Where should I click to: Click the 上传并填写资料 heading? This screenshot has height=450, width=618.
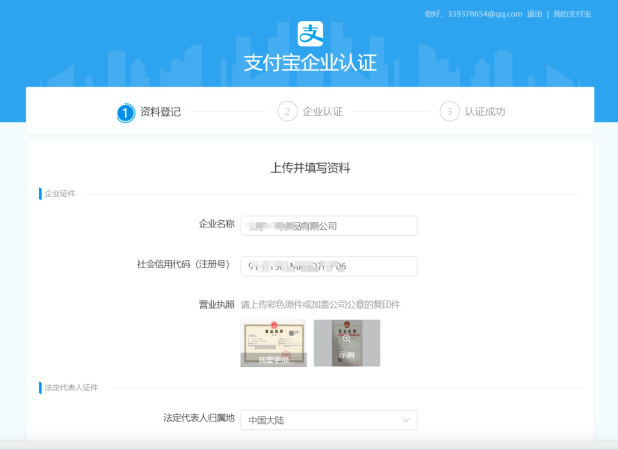310,168
